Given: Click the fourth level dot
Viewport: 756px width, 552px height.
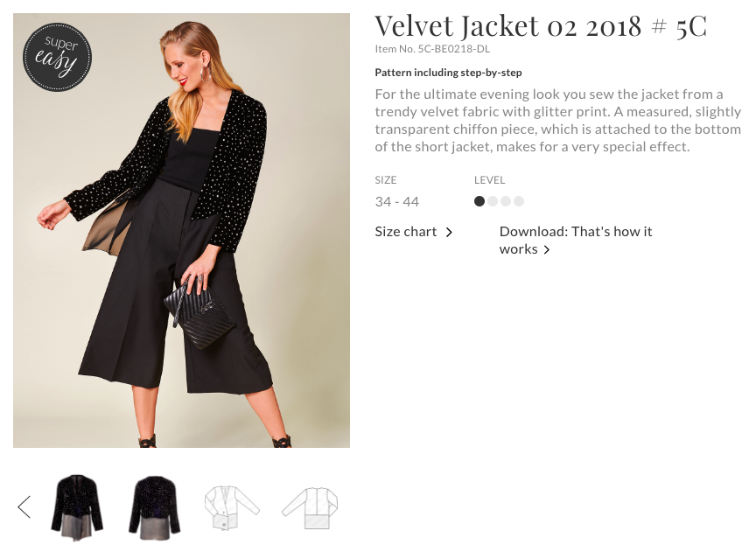Looking at the screenshot, I should (519, 201).
